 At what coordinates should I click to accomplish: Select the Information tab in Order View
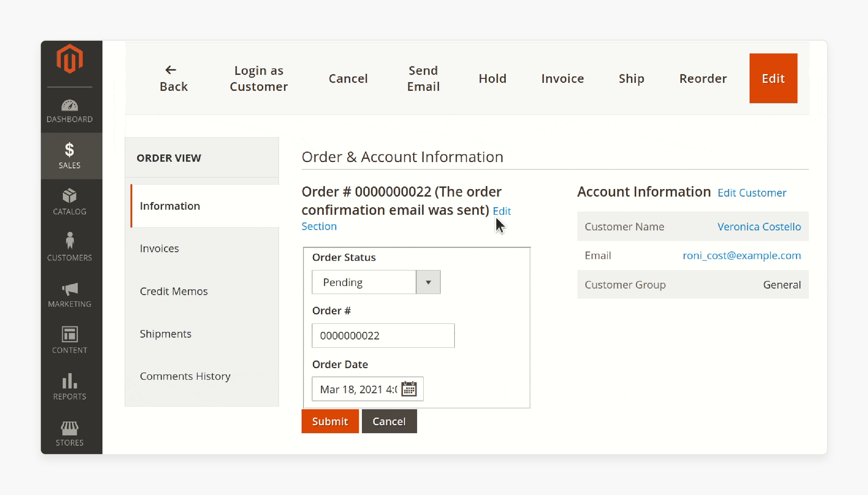coord(170,206)
